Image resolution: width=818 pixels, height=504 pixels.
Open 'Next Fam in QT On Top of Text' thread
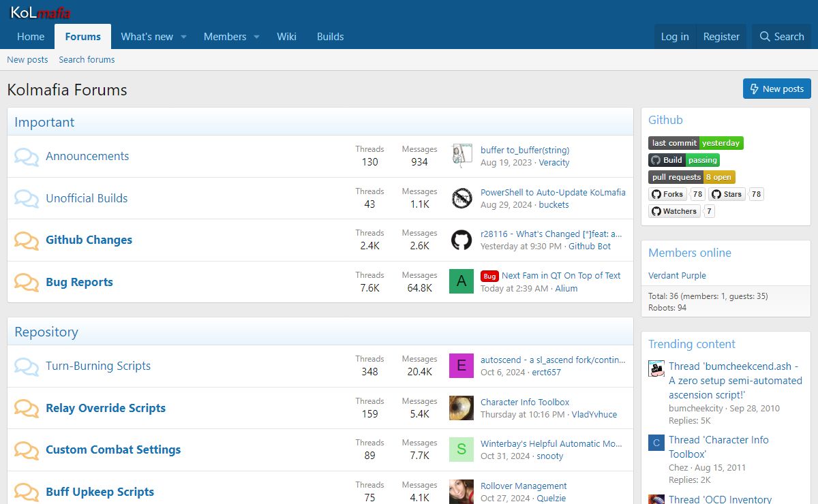pyautogui.click(x=561, y=276)
